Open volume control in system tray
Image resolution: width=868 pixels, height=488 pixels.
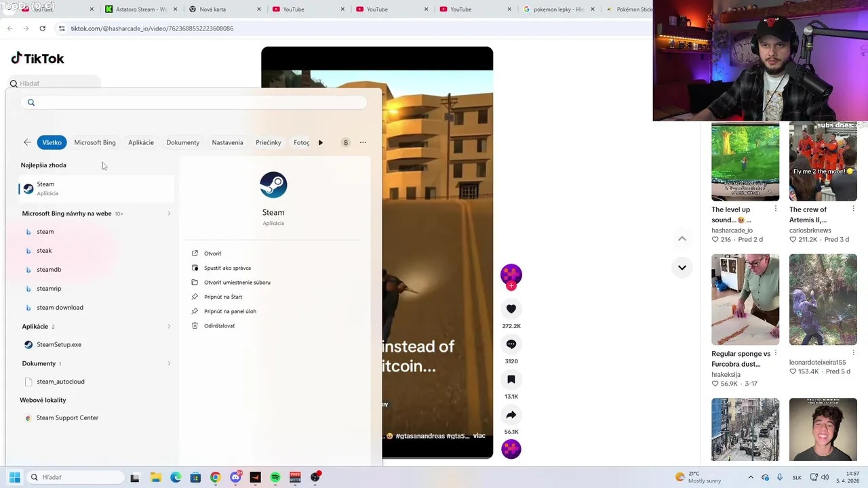coord(825,477)
